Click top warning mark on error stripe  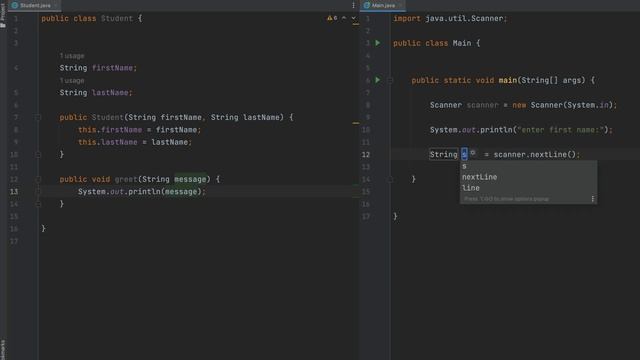[356, 24]
